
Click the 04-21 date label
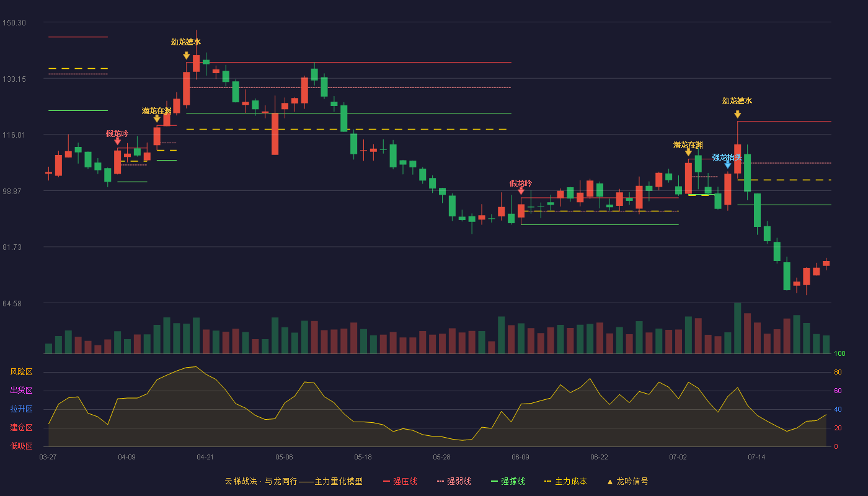(205, 457)
